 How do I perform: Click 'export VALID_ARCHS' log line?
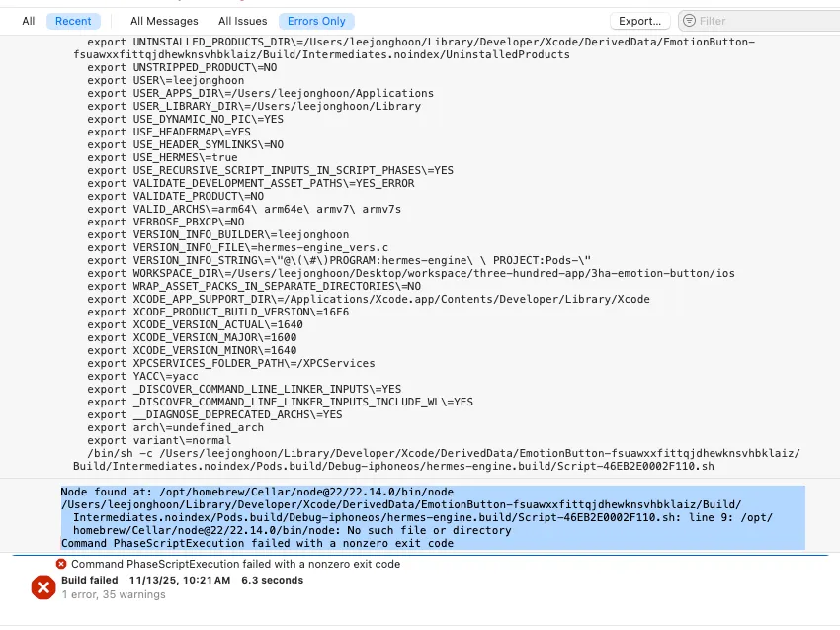pos(244,209)
